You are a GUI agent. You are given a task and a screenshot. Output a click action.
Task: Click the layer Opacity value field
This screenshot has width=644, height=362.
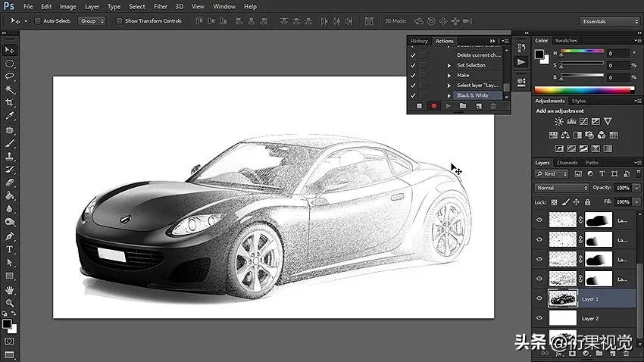pyautogui.click(x=621, y=188)
